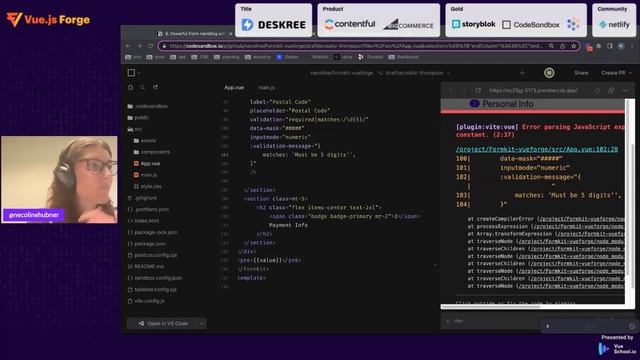Click the preview pane horizontal scrollbar
The height and width of the screenshot is (360, 640).
[x=491, y=307]
